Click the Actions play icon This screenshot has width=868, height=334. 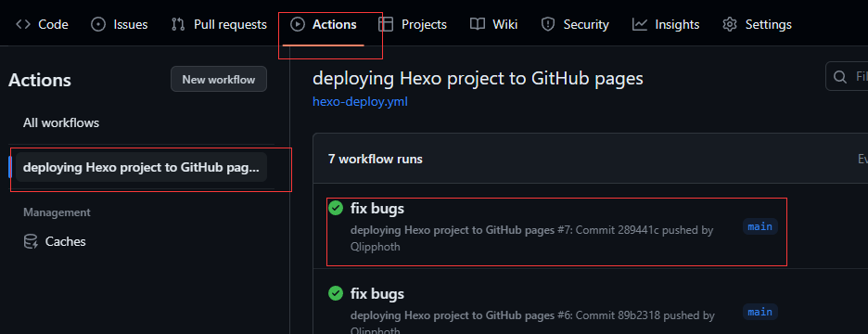click(x=298, y=24)
